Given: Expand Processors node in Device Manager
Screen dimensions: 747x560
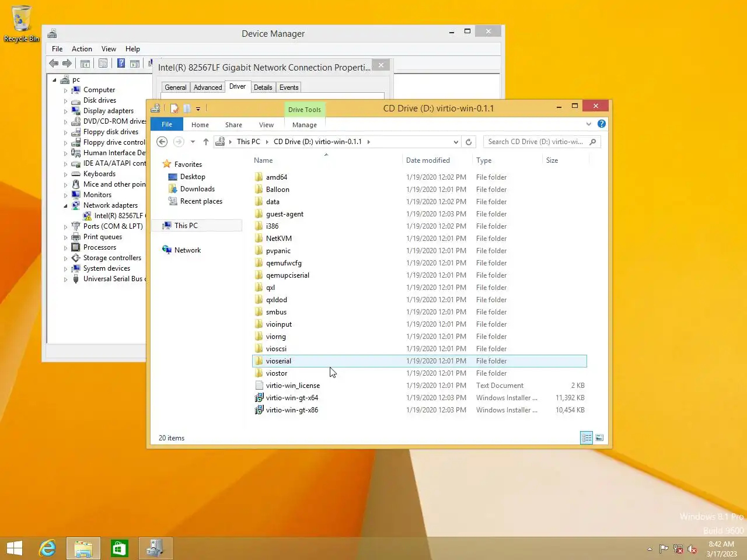Looking at the screenshot, I should [65, 248].
